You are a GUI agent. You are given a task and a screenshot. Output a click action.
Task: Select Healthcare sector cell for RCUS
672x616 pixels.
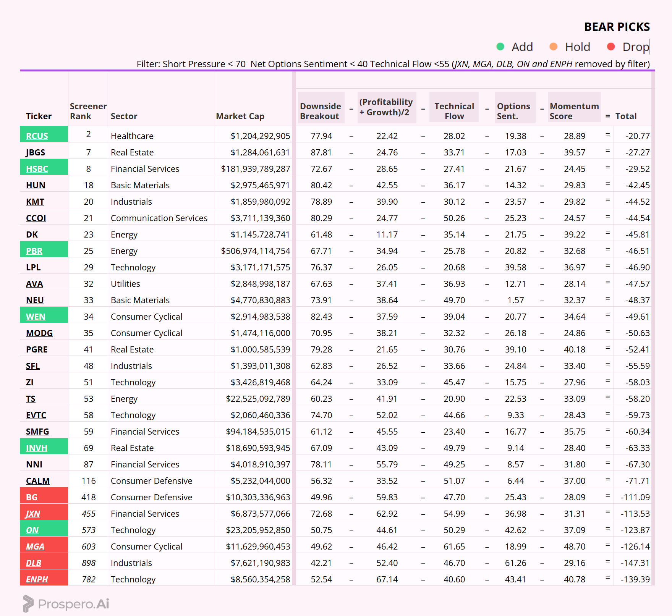tap(132, 136)
